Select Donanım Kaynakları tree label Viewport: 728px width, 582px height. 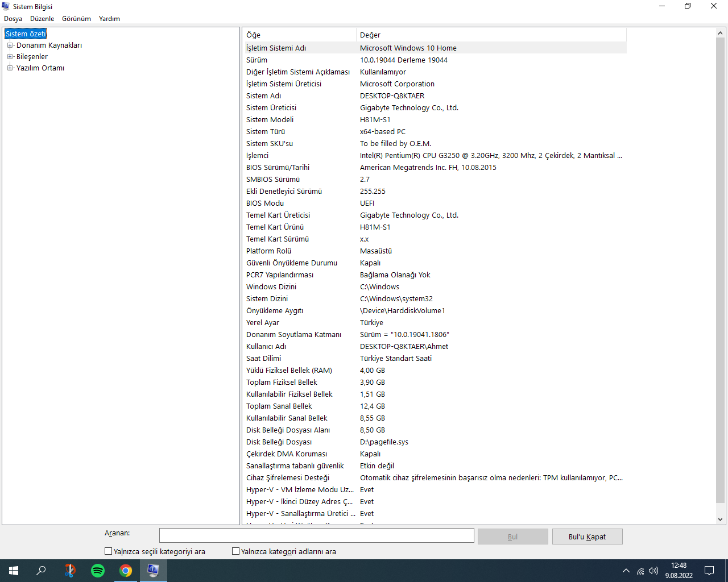pos(49,45)
